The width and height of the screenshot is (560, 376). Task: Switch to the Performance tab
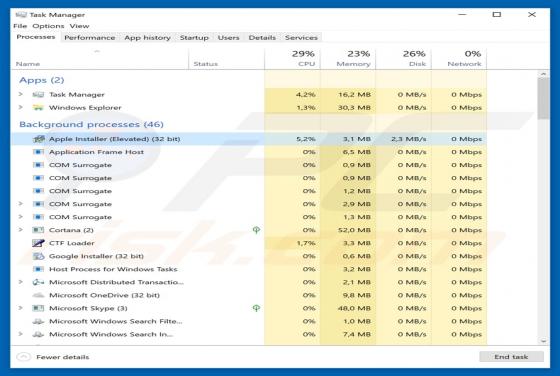pos(90,37)
